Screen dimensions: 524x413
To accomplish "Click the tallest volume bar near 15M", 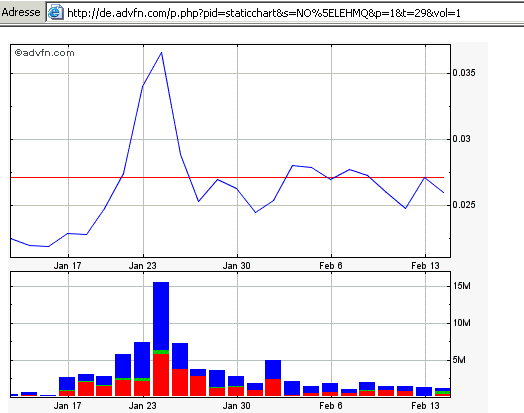I will 161,339.
